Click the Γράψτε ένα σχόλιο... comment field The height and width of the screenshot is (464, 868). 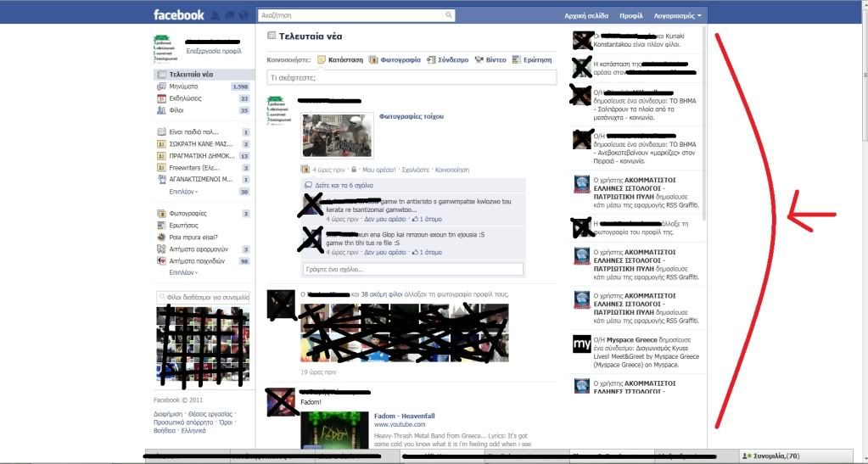[x=413, y=269]
